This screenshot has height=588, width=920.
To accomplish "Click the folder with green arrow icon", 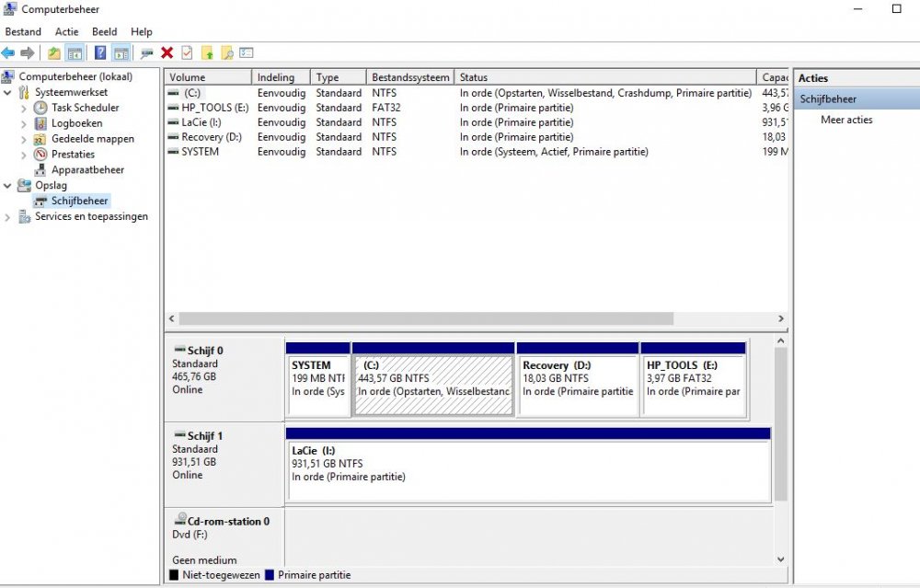I will click(x=207, y=53).
